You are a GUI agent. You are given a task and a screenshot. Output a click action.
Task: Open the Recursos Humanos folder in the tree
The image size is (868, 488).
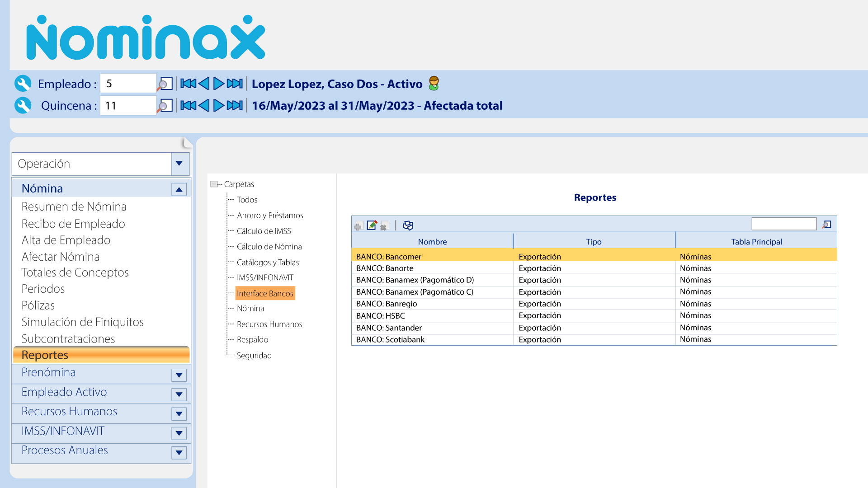[269, 324]
